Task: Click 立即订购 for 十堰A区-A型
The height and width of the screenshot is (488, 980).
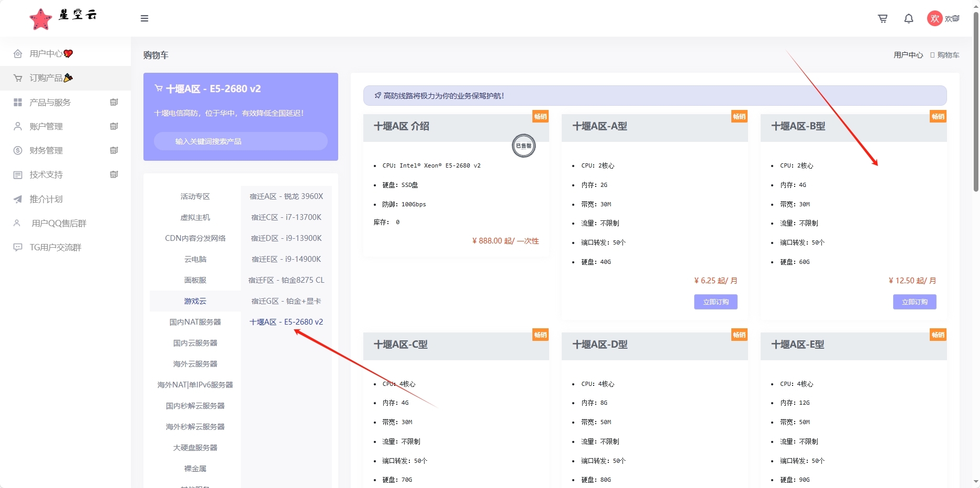Action: [x=716, y=302]
